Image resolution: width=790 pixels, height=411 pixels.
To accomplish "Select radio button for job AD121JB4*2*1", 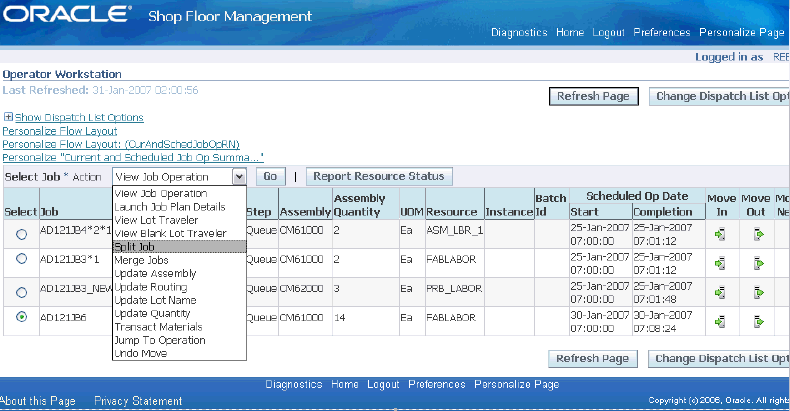I will click(21, 234).
